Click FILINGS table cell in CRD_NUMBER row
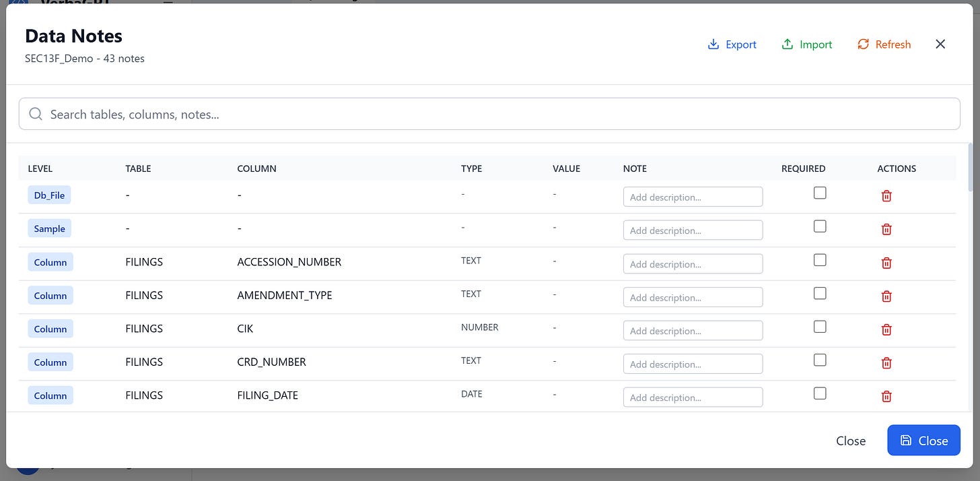The image size is (980, 481). (x=144, y=362)
